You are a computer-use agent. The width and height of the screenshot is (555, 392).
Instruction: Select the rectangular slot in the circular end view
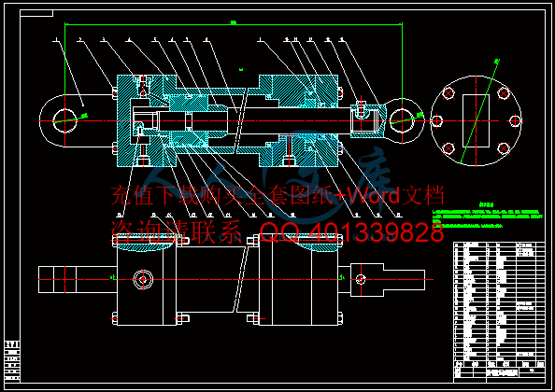[477, 120]
